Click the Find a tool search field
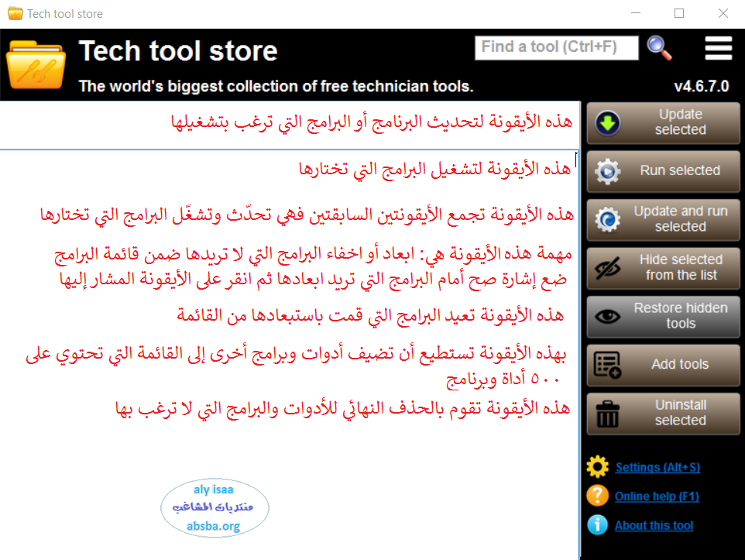This screenshot has width=745, height=560. [556, 47]
